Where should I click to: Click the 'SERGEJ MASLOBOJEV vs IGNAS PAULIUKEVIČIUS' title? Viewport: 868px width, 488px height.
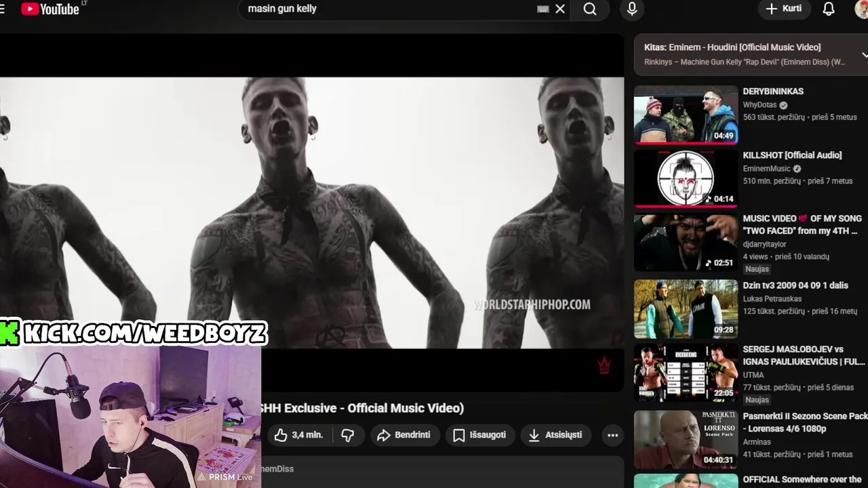804,356
